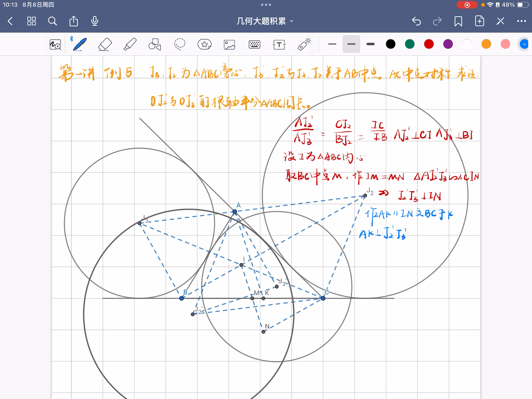Select the thinnest stroke width
The height and width of the screenshot is (399, 532).
click(332, 44)
